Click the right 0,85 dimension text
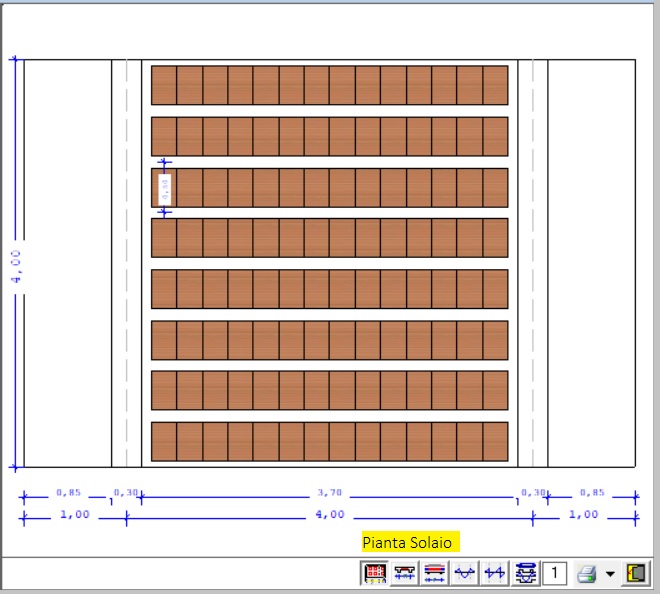 tap(592, 492)
